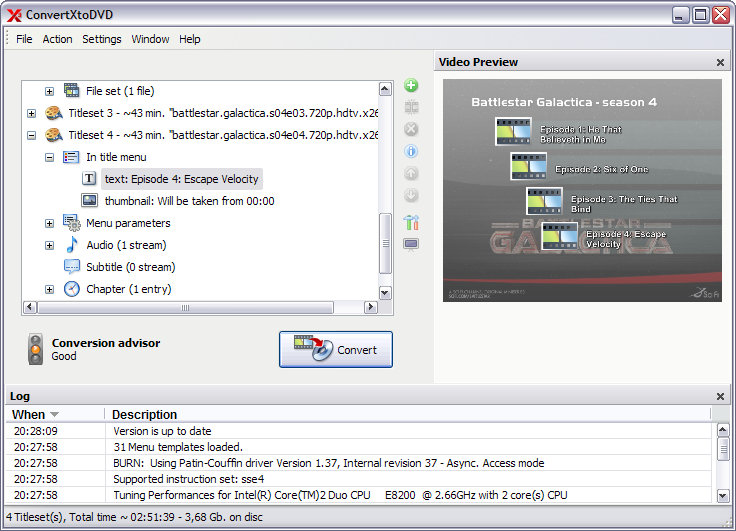736x531 pixels.
Task: Click 'Battlestar Galactica - season 4' preview title
Action: point(564,102)
